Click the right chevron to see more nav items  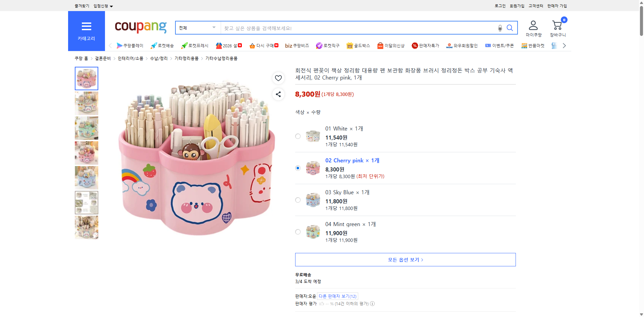(564, 45)
